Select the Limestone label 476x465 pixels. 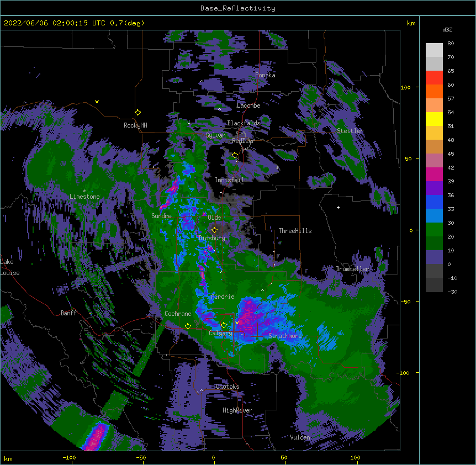[x=84, y=197]
